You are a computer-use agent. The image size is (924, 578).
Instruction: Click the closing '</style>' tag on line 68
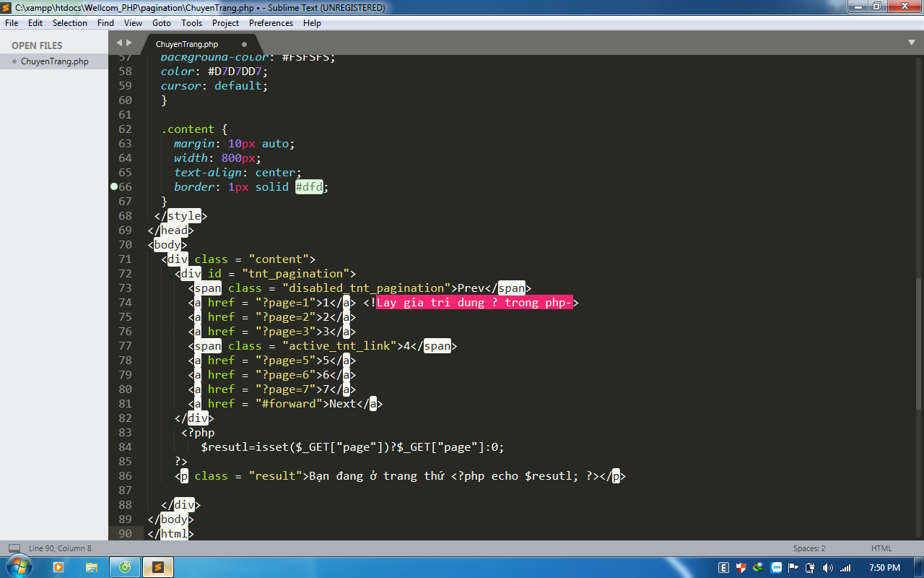(181, 216)
